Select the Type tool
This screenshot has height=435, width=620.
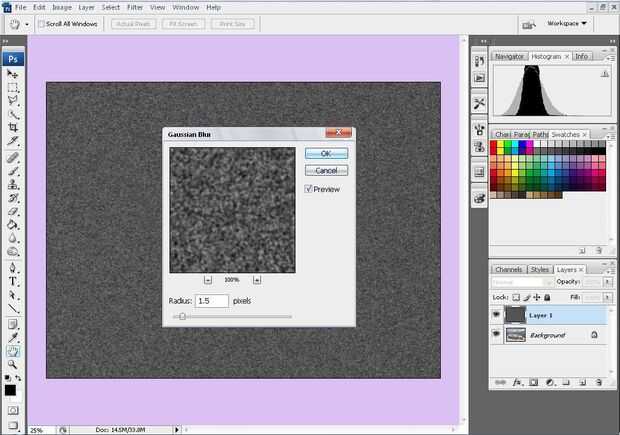[13, 282]
